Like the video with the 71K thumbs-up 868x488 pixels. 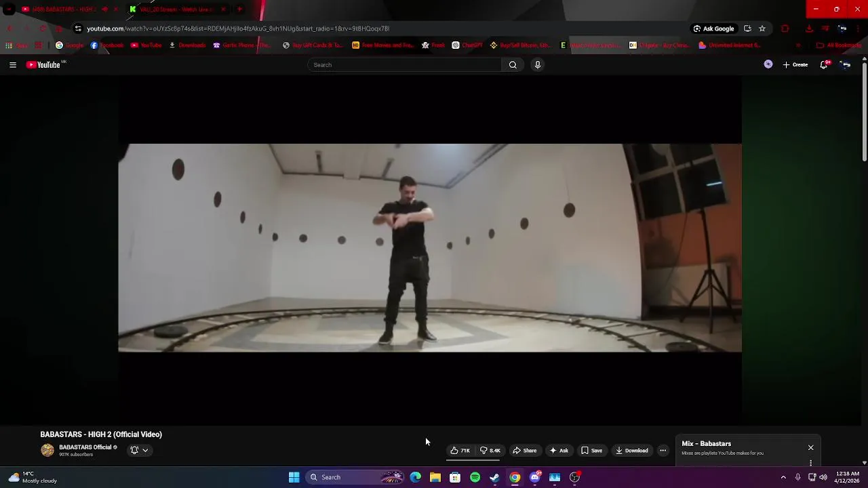pyautogui.click(x=460, y=451)
